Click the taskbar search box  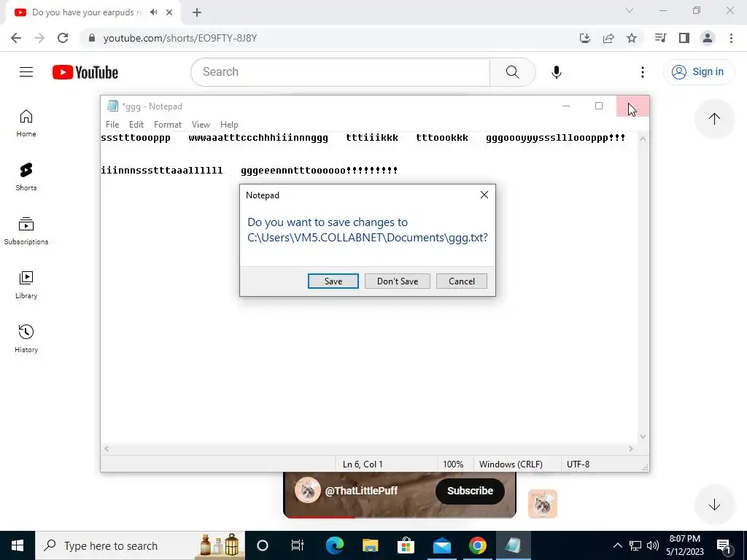(140, 545)
